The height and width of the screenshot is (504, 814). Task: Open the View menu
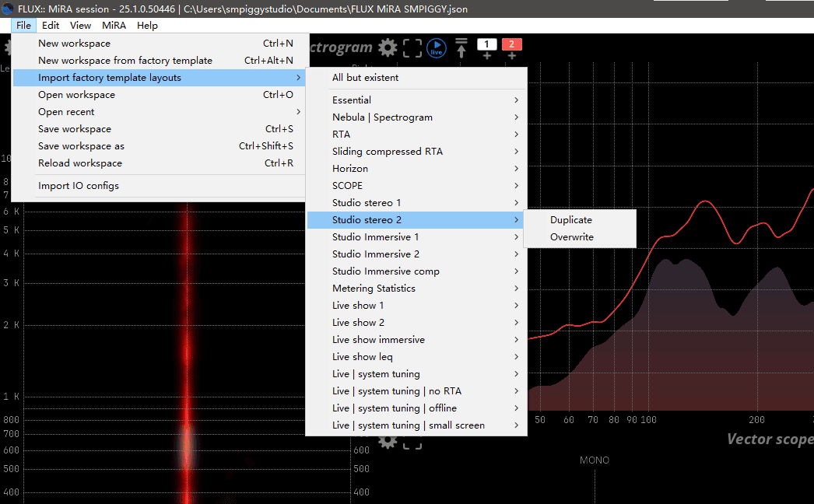[80, 26]
